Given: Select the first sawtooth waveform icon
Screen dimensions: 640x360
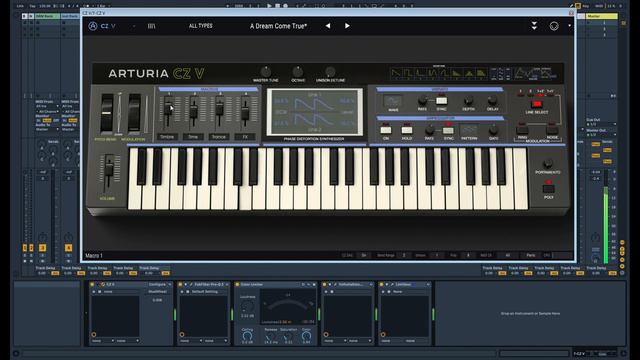Looking at the screenshot, I should (396, 73).
